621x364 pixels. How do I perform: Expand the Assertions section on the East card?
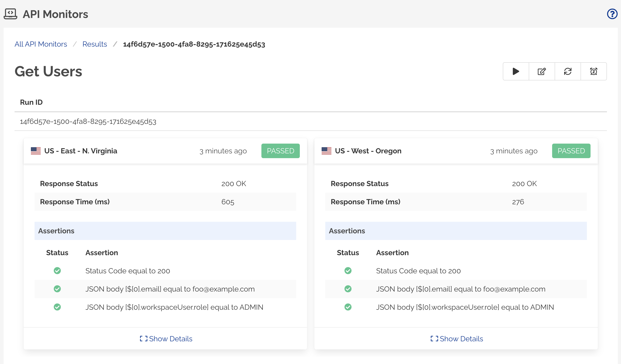pyautogui.click(x=56, y=231)
